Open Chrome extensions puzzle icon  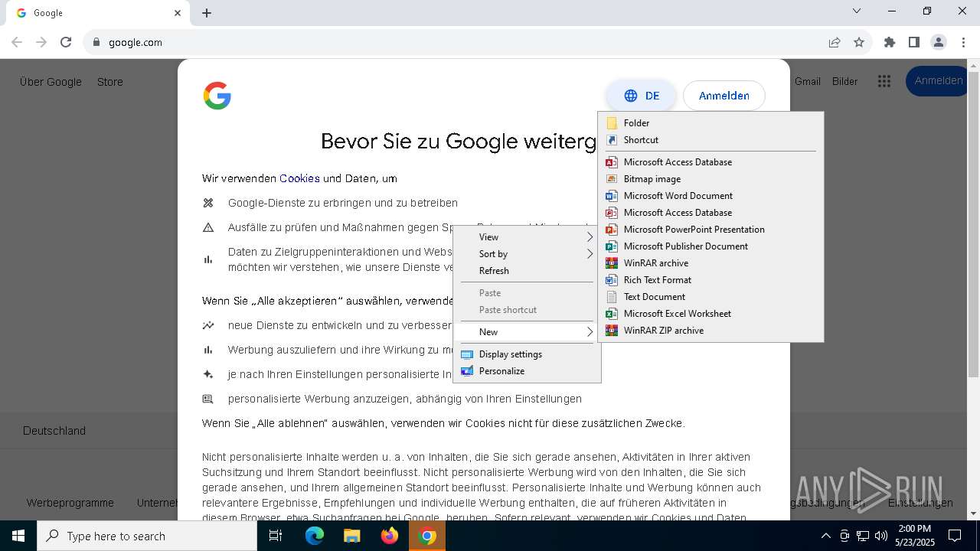[x=890, y=42]
